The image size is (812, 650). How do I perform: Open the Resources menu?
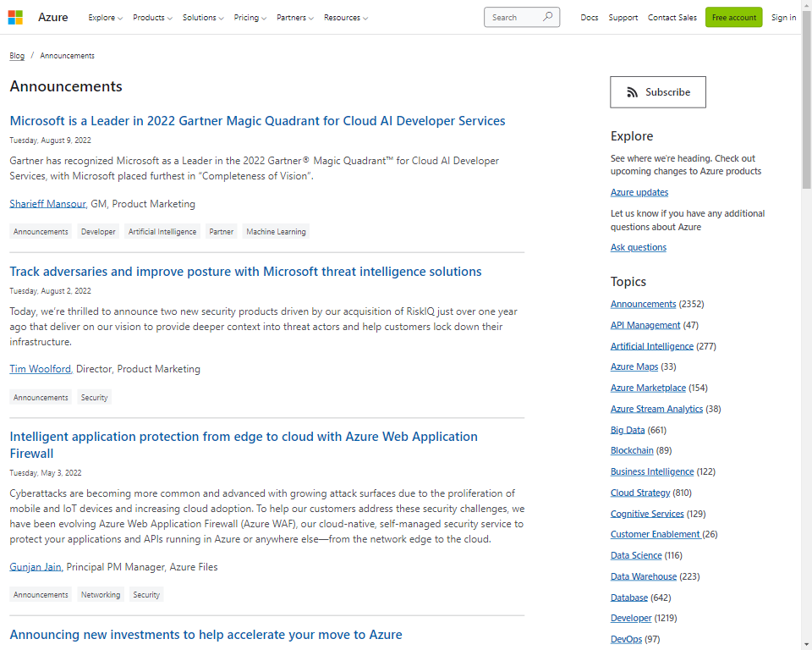coord(345,18)
